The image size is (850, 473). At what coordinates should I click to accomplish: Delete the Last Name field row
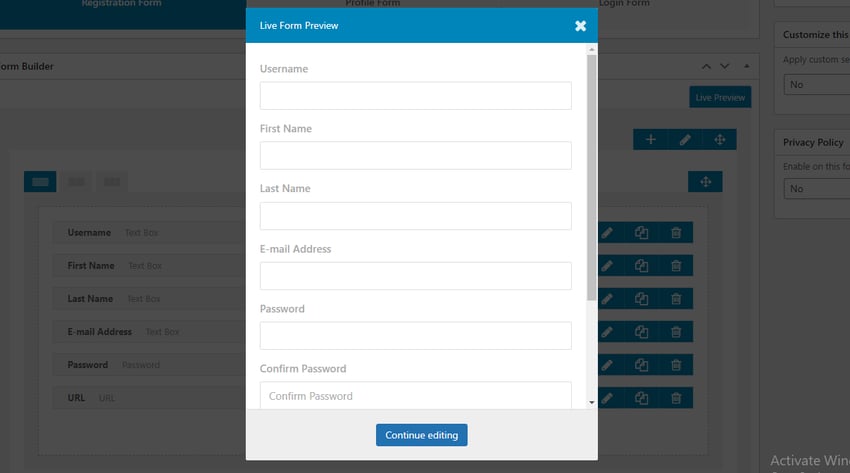676,299
